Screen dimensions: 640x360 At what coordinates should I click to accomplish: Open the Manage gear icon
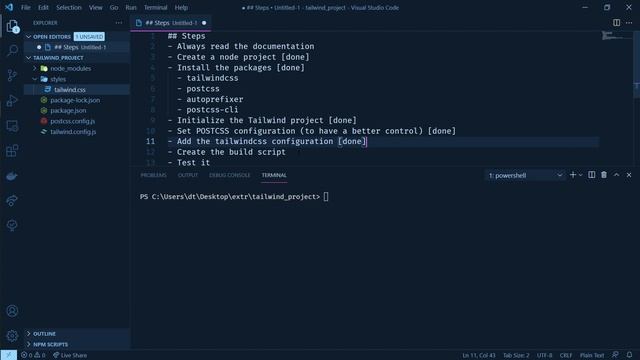pos(12,336)
